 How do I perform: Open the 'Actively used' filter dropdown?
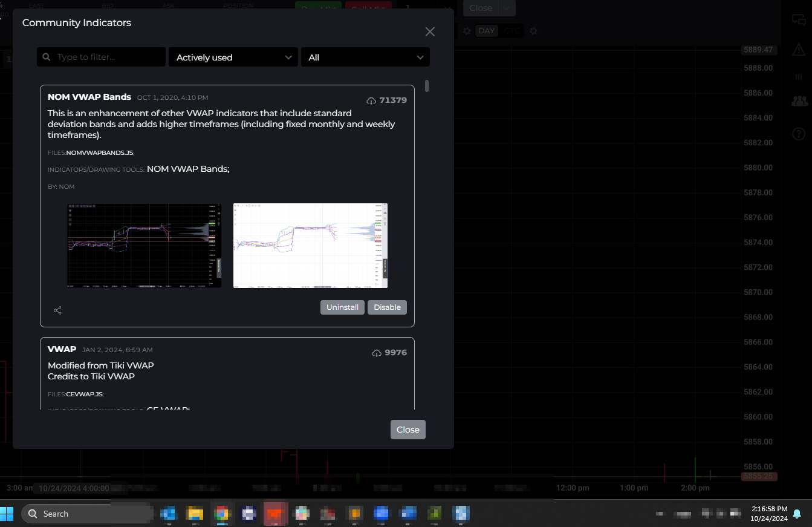tap(233, 57)
